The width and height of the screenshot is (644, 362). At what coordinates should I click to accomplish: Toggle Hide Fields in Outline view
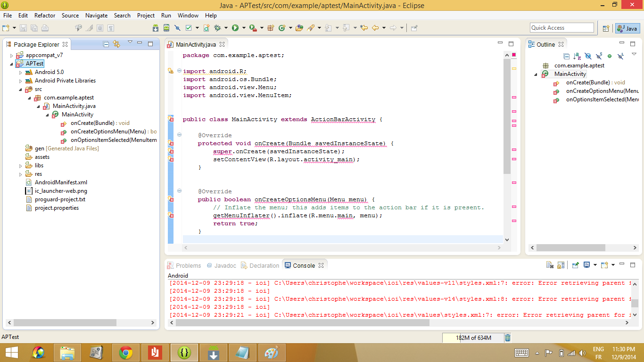[588, 56]
